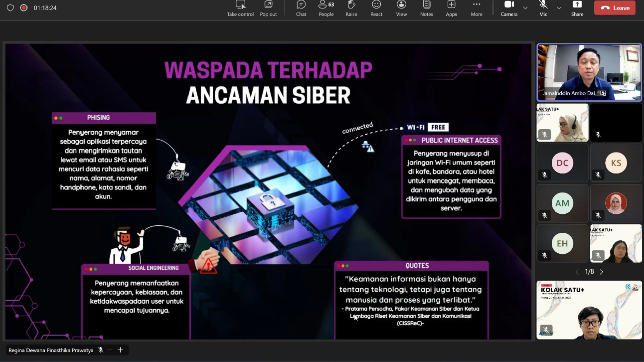Pop out the shared content
This screenshot has height=362, width=644.
coord(268,8)
